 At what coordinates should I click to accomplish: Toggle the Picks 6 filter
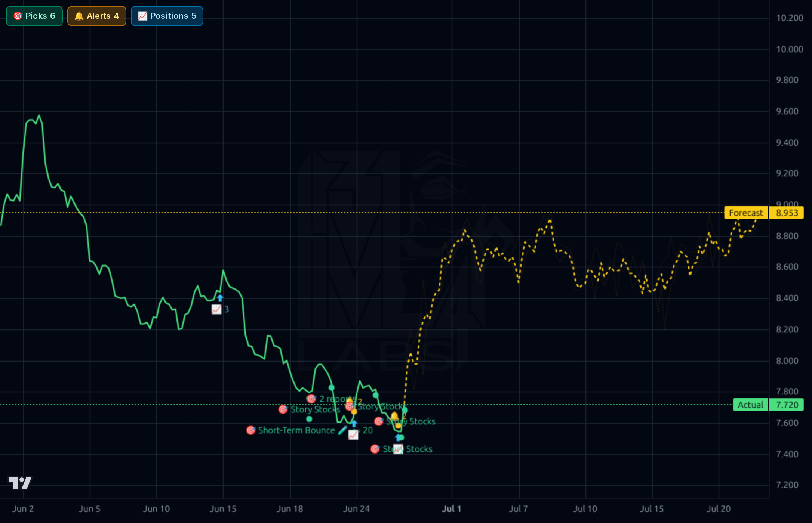34,16
